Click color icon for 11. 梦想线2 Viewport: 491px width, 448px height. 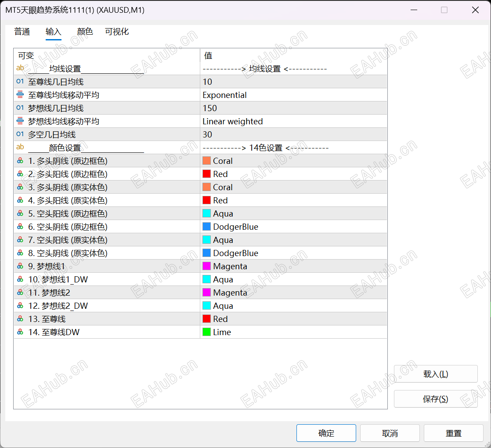tap(20, 293)
